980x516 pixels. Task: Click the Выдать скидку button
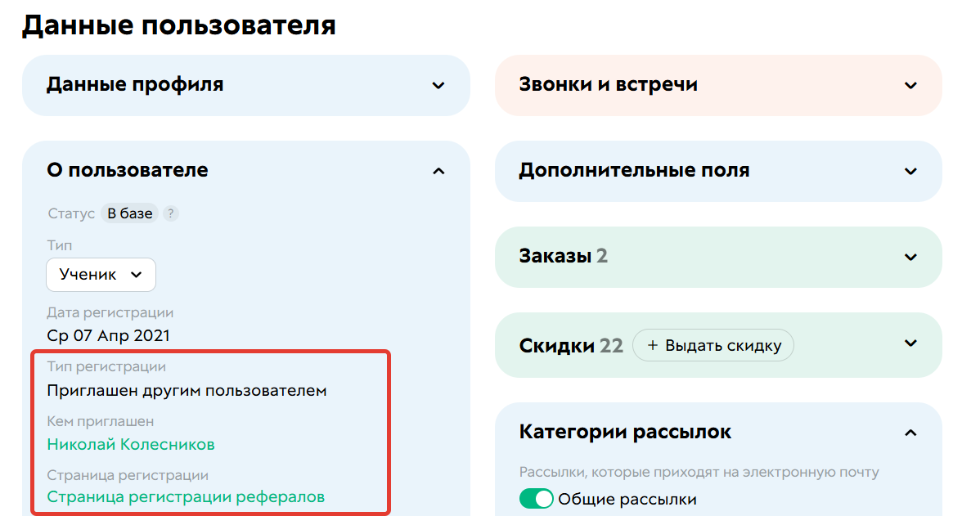713,345
